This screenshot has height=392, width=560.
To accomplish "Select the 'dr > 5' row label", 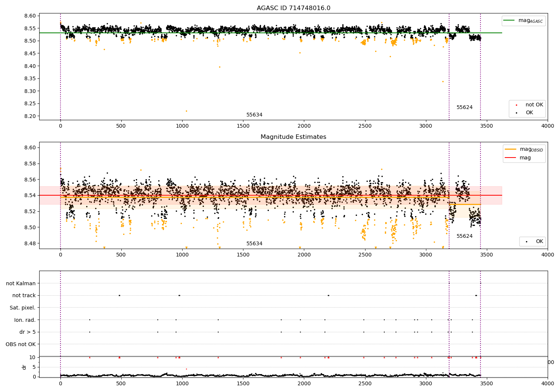I will point(28,332).
